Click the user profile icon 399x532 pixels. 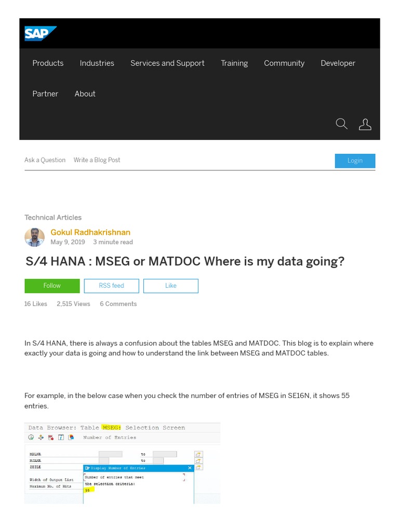point(365,124)
